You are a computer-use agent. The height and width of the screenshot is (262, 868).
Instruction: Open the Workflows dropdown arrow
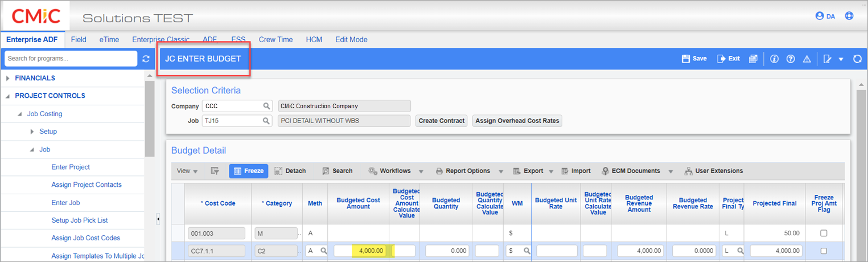422,171
